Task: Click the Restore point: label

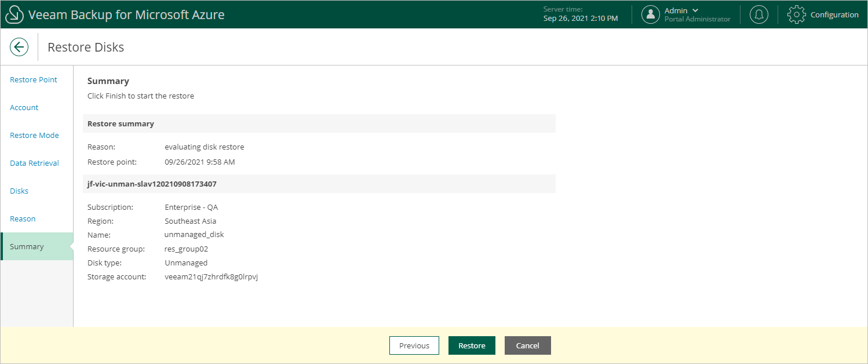Action: [112, 162]
